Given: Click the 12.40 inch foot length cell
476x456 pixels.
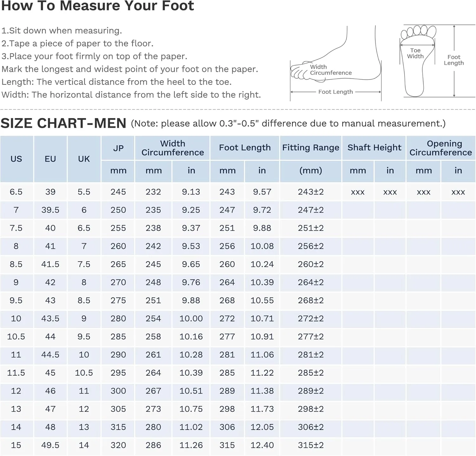Looking at the screenshot, I should (x=262, y=445).
